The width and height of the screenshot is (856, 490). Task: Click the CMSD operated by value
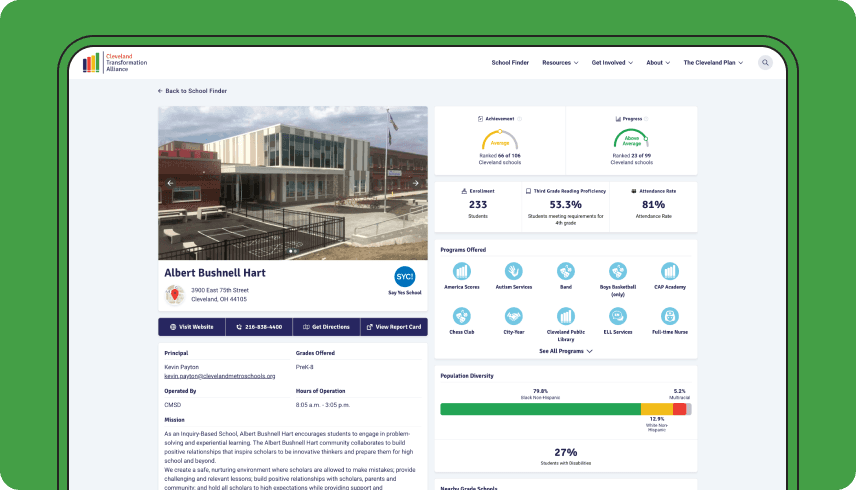[x=173, y=405]
